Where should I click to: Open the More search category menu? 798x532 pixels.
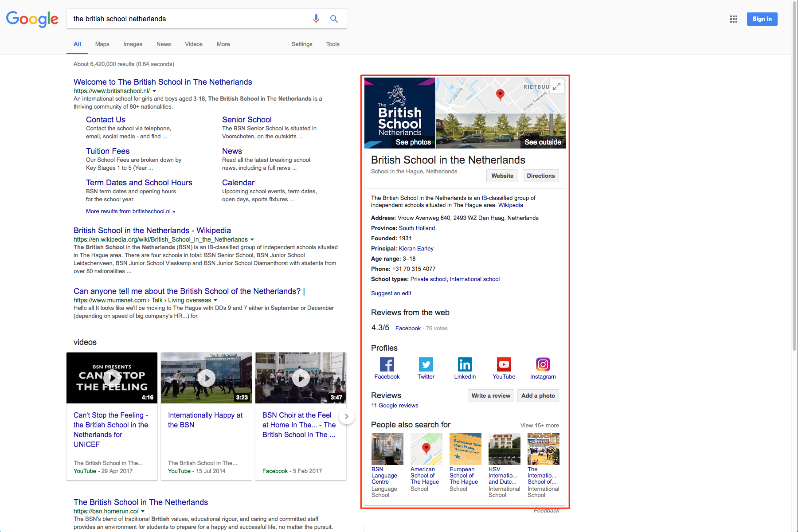pyautogui.click(x=223, y=44)
